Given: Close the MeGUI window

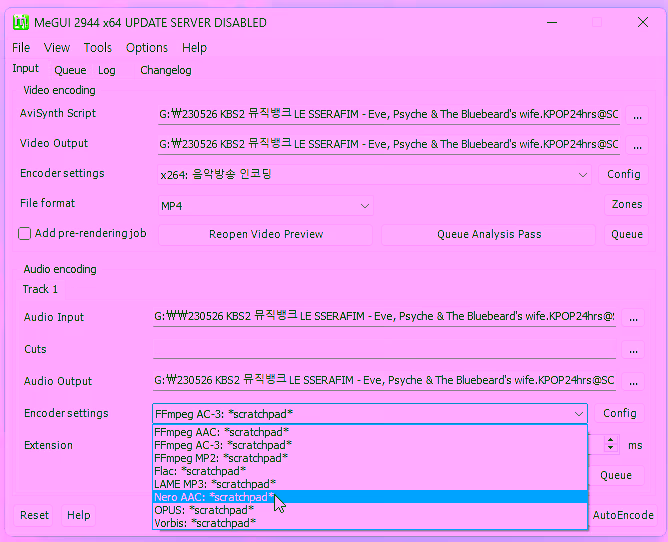Looking at the screenshot, I should pyautogui.click(x=642, y=23).
